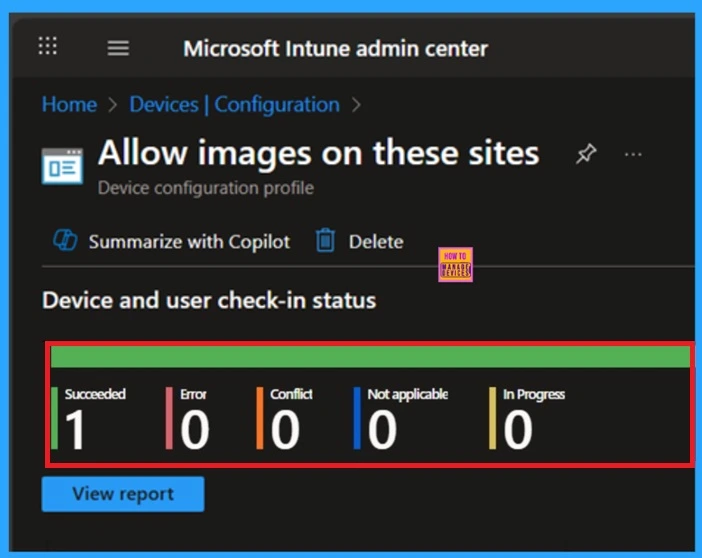Delete this configuration profile
The image size is (702, 558).
[376, 242]
